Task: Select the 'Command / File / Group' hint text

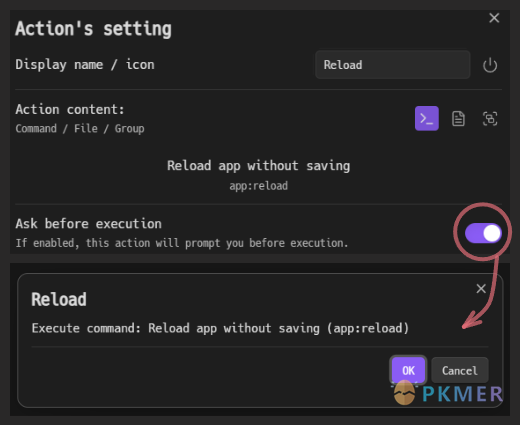Action: (80, 129)
